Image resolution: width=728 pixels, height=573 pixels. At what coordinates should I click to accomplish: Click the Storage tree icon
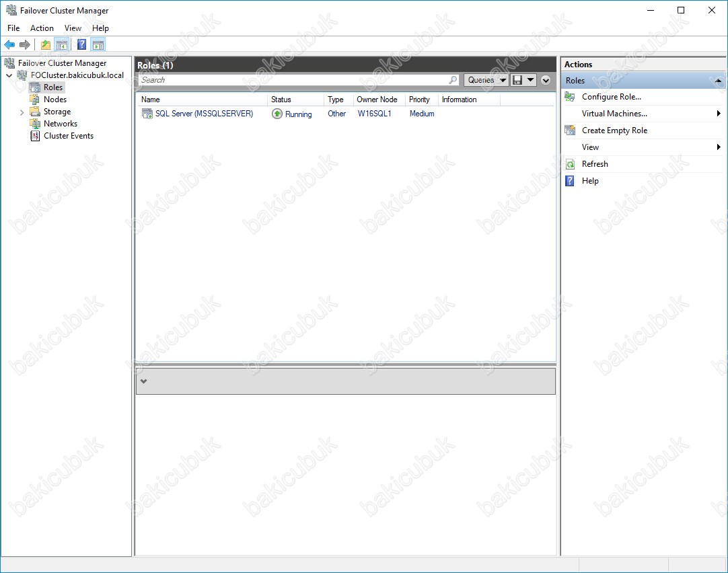(35, 112)
